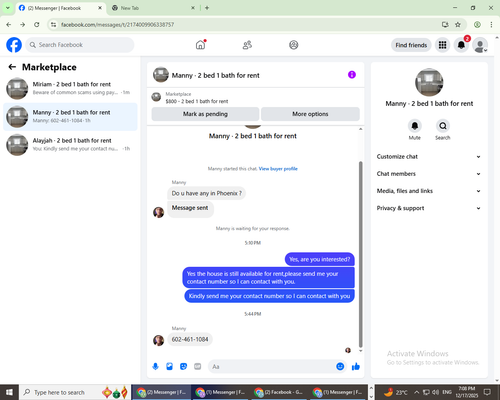This screenshot has height=400, width=500.
Task: Open Alayjah 2 bed 1 bath conversation
Action: (70, 145)
